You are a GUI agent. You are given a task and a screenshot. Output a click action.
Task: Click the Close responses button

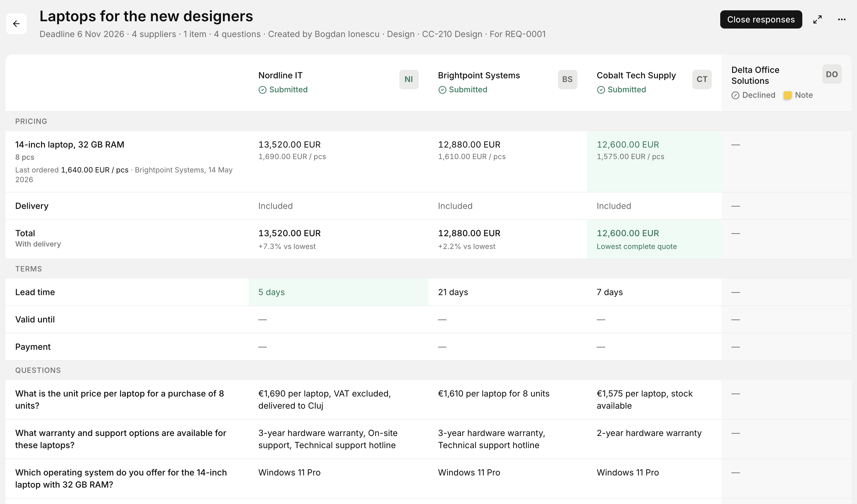click(761, 20)
